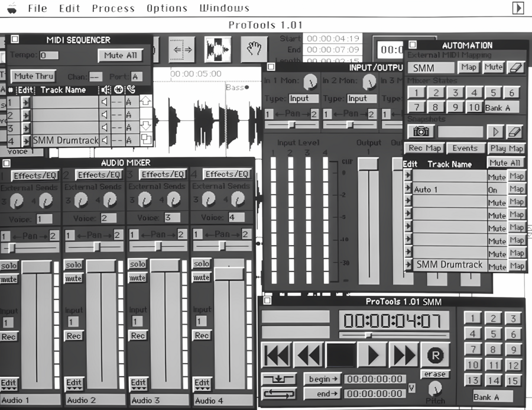Click the Play Map button
The width and height of the screenshot is (532, 410).
pos(506,148)
